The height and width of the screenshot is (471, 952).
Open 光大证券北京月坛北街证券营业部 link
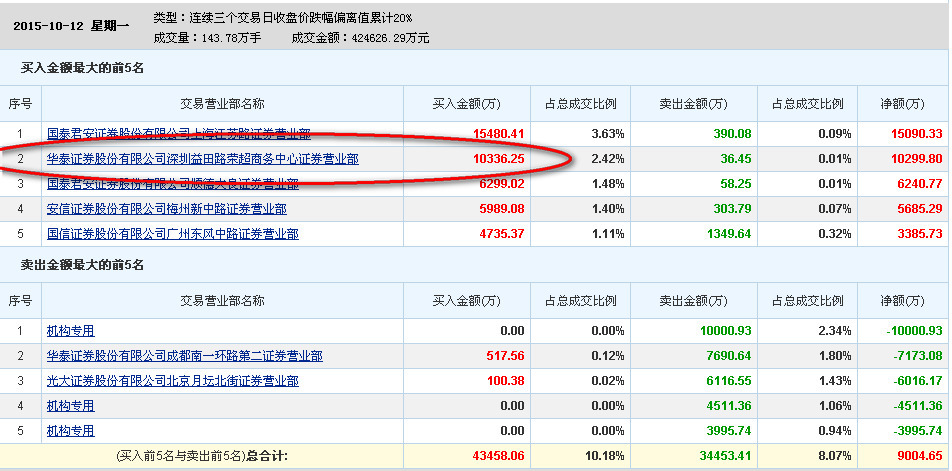coord(172,381)
